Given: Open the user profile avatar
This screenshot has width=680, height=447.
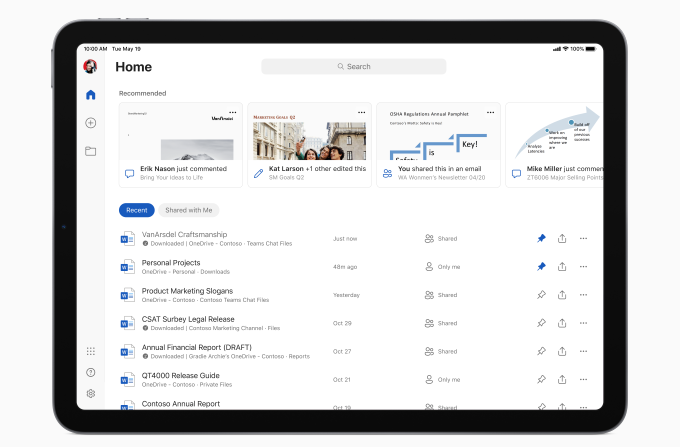Looking at the screenshot, I should [90, 66].
